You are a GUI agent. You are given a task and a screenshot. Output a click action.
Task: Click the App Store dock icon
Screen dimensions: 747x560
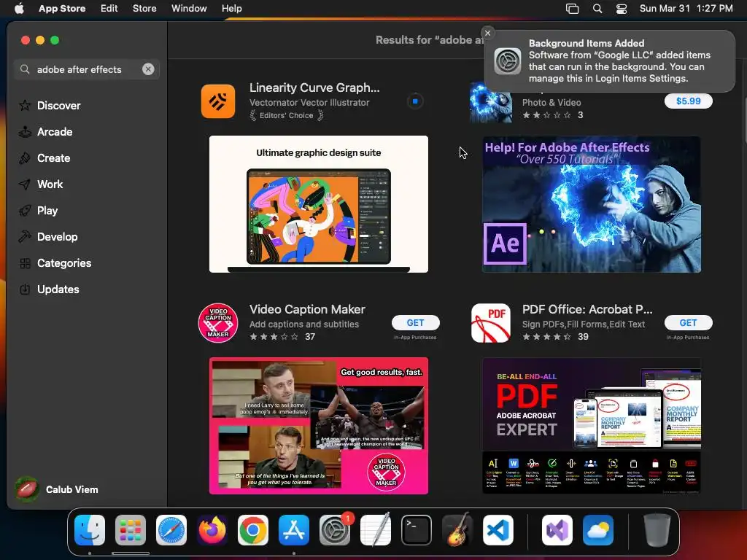point(294,530)
